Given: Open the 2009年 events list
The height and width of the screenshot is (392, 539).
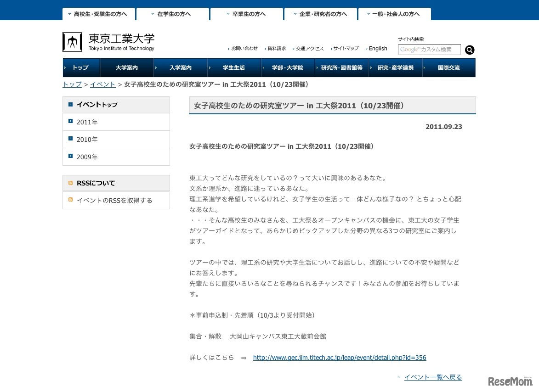Looking at the screenshot, I should click(x=116, y=157).
